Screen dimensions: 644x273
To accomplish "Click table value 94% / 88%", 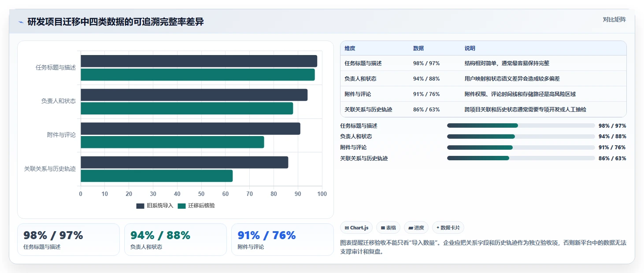I will click(x=426, y=79).
